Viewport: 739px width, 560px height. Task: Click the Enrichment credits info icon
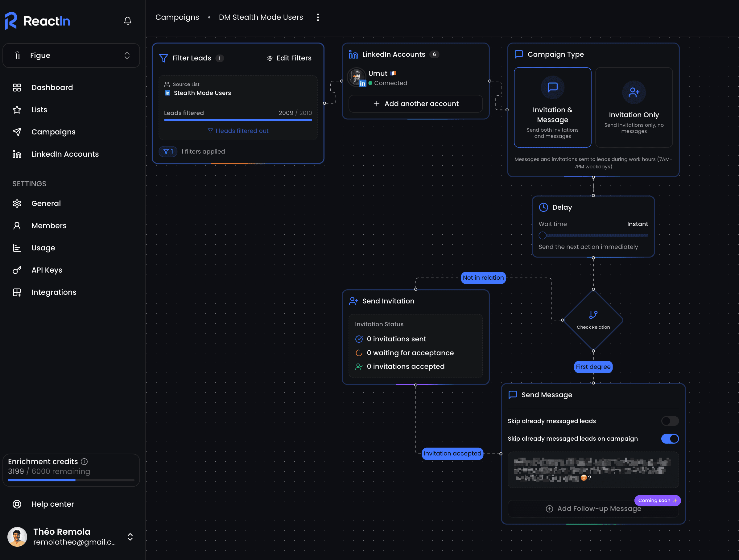point(84,461)
